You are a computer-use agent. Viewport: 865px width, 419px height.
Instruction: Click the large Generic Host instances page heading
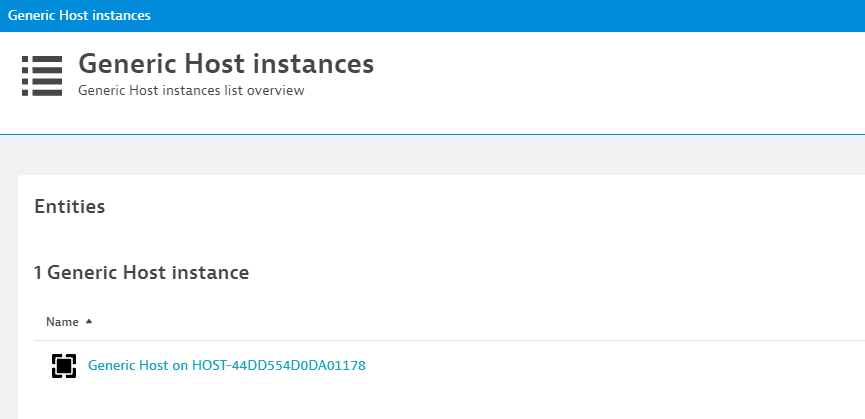pyautogui.click(x=226, y=64)
